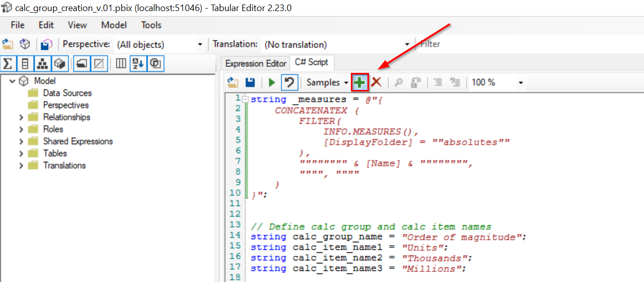
Task: Open the Translation dropdown (No translation)
Action: [x=336, y=44]
